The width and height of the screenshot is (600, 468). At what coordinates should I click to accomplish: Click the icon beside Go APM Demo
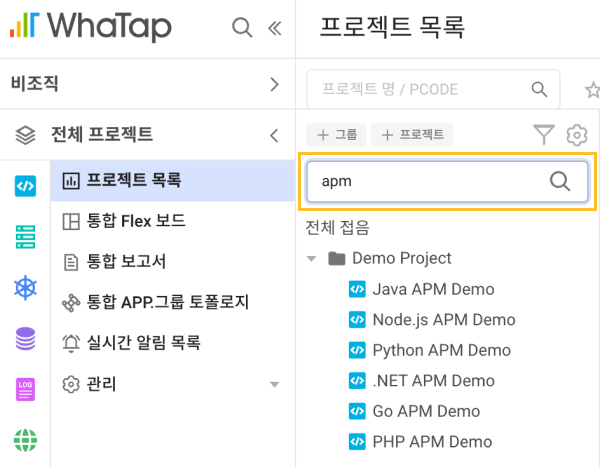tap(357, 411)
